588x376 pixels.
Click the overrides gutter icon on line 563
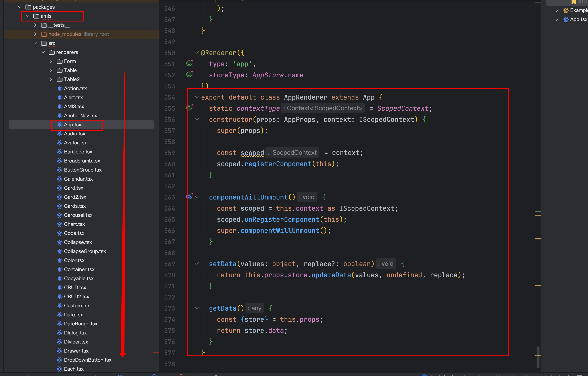(190, 196)
